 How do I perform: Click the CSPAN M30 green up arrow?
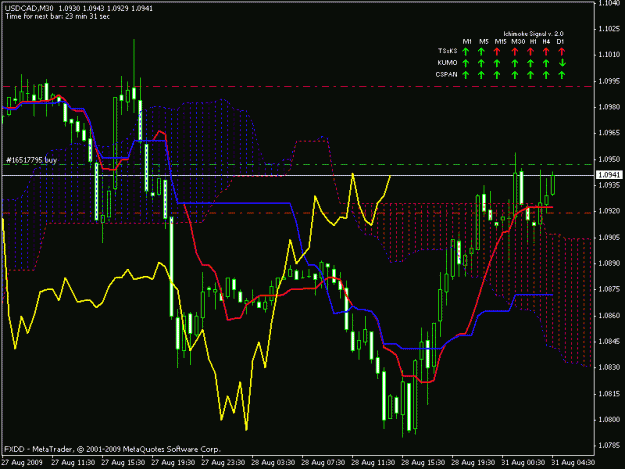point(515,75)
